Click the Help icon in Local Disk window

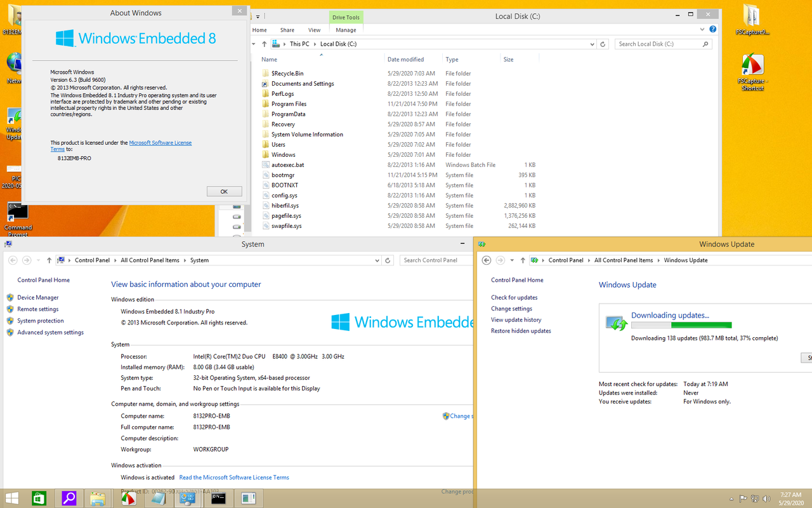coord(713,29)
